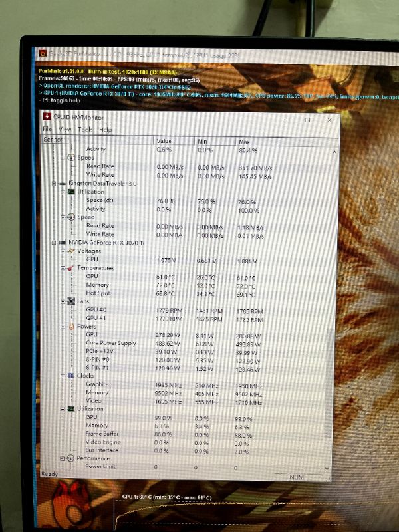Click the Temperatures thermometer icon
Image resolution: width=399 pixels, height=532 pixels.
point(71,268)
